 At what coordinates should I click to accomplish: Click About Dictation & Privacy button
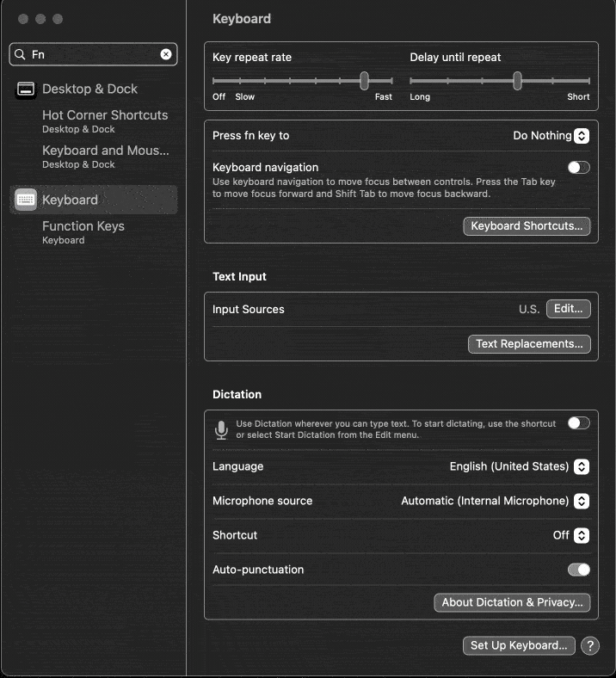(x=512, y=602)
